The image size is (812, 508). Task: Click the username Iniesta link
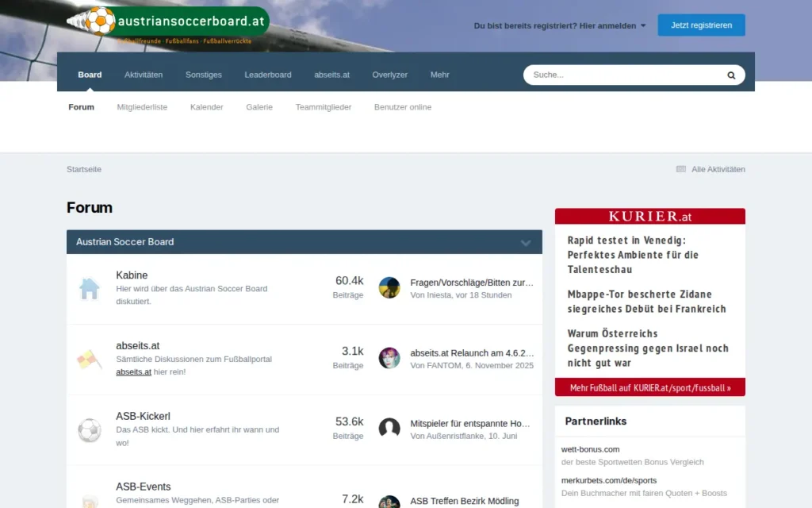439,295
